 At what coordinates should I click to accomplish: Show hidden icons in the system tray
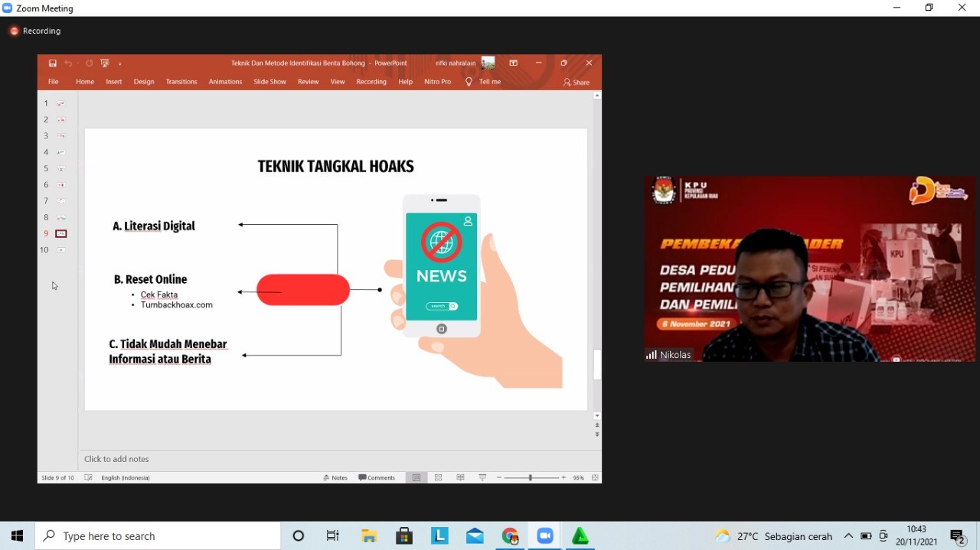[848, 536]
